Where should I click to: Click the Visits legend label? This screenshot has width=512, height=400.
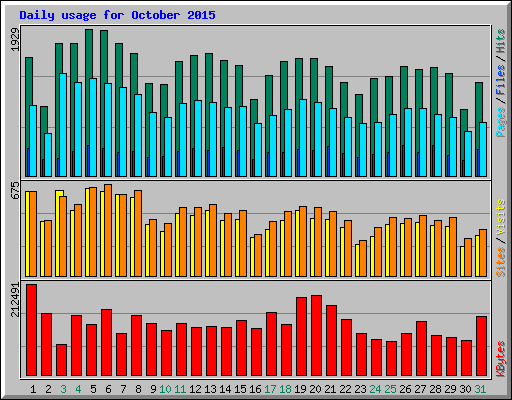500,218
